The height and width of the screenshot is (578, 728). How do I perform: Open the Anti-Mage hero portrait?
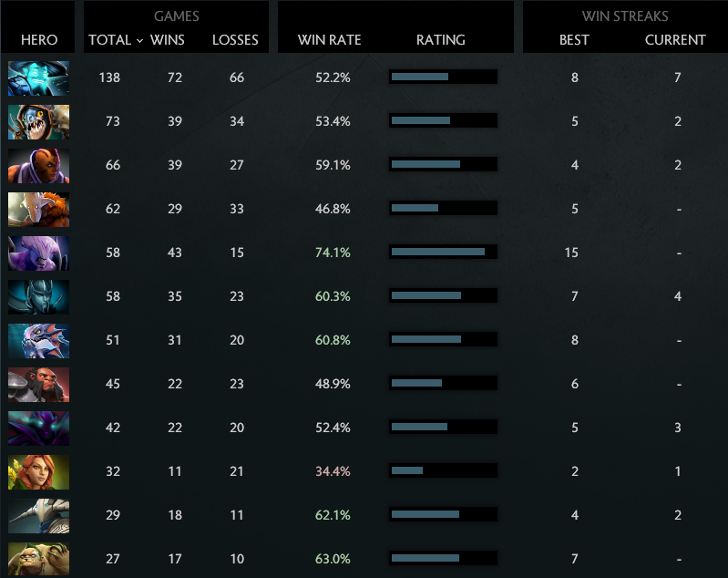pos(38,165)
